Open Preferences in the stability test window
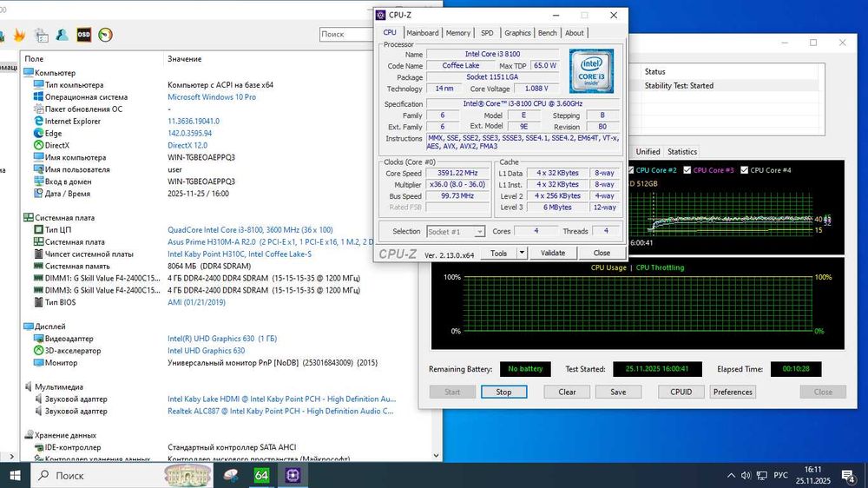The image size is (868, 488). tap(733, 392)
